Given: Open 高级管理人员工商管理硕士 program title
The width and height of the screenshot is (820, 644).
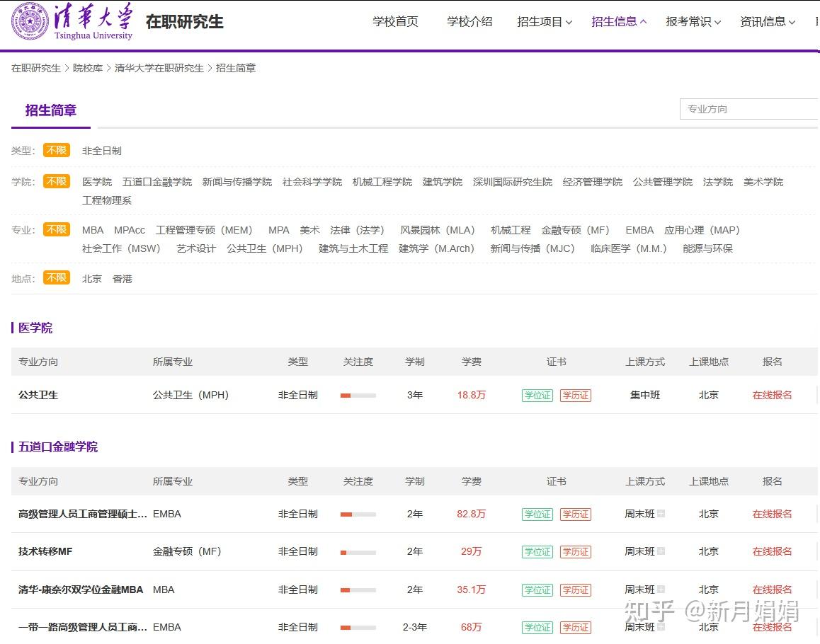Looking at the screenshot, I should [82, 514].
